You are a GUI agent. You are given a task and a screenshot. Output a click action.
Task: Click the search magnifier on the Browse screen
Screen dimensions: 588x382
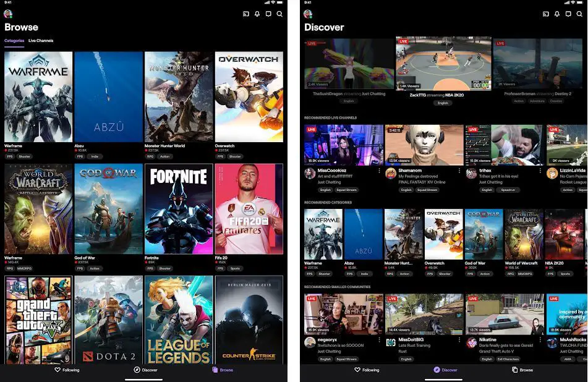point(279,14)
